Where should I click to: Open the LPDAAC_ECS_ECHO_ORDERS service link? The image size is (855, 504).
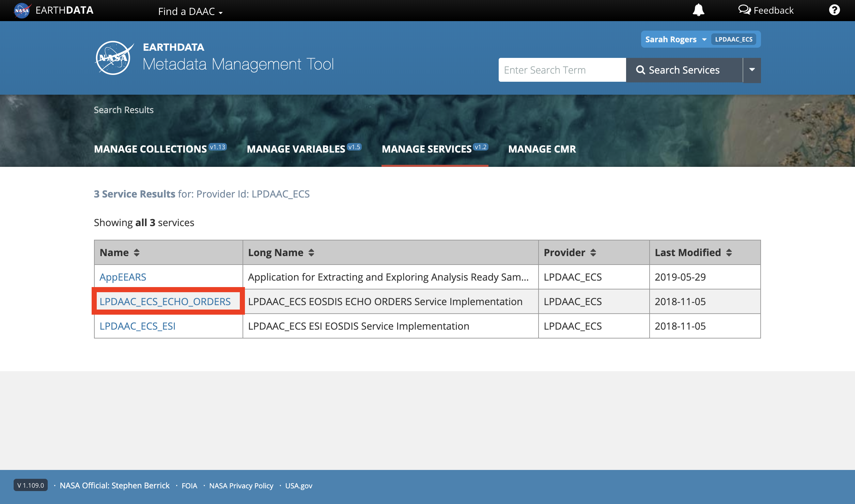pos(165,302)
